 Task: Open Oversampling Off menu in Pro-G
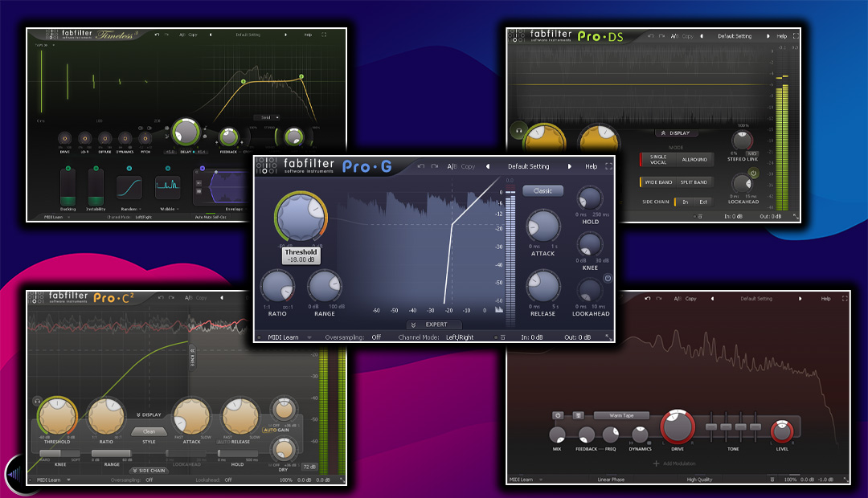pyautogui.click(x=376, y=337)
